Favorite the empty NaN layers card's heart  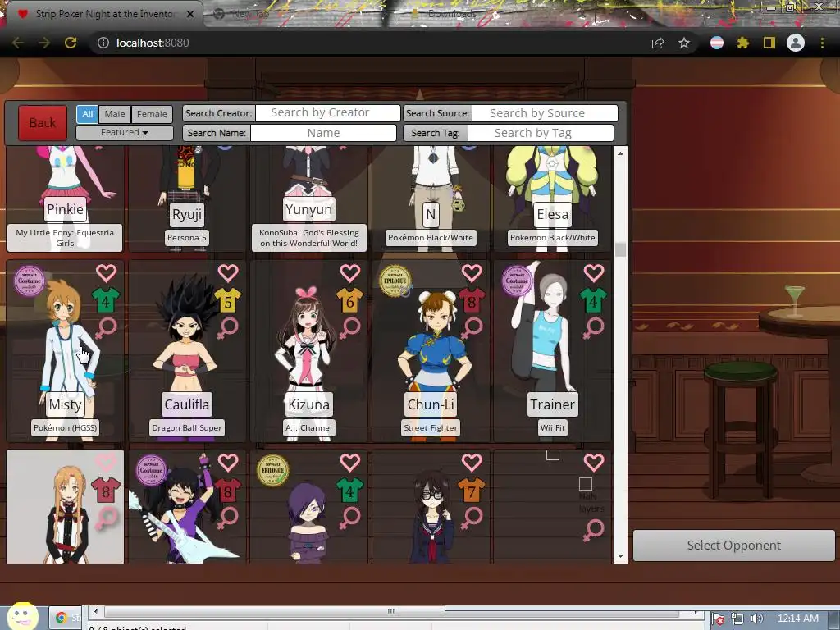pos(594,463)
